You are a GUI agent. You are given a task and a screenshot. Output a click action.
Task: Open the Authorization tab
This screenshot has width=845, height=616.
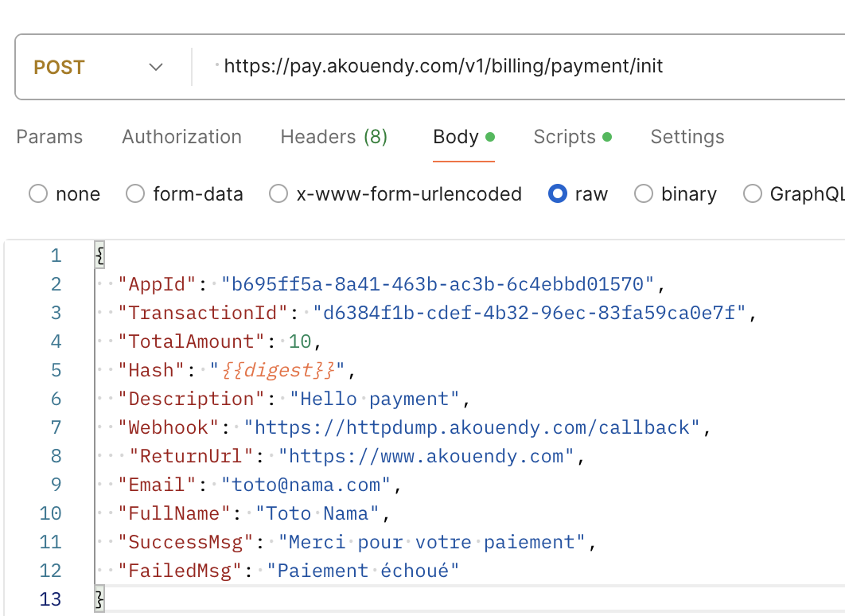point(181,137)
